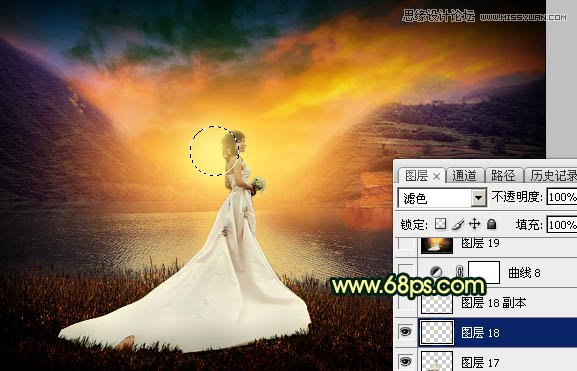577x371 pixels.
Task: Select the 图层 19 layer thumbnail
Action: [x=437, y=245]
